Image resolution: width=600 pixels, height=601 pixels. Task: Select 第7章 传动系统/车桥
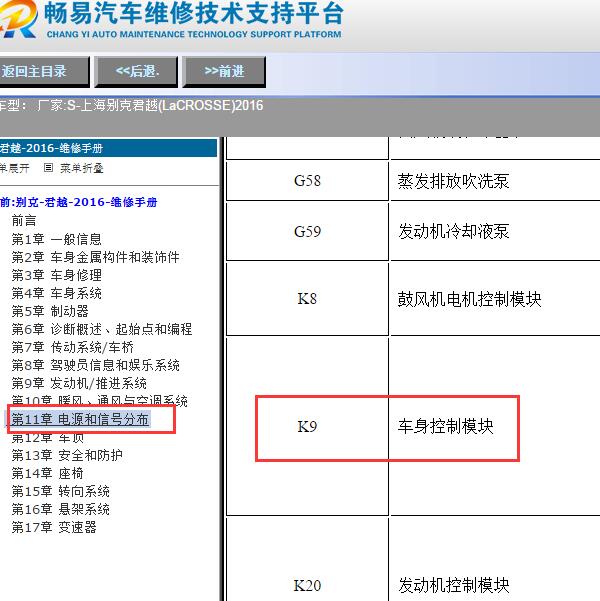coord(72,347)
